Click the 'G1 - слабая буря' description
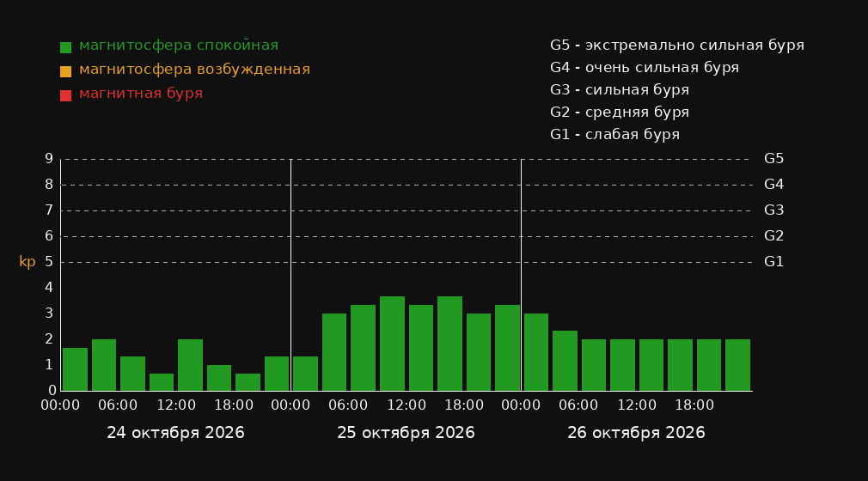The width and height of the screenshot is (868, 481). pyautogui.click(x=614, y=135)
